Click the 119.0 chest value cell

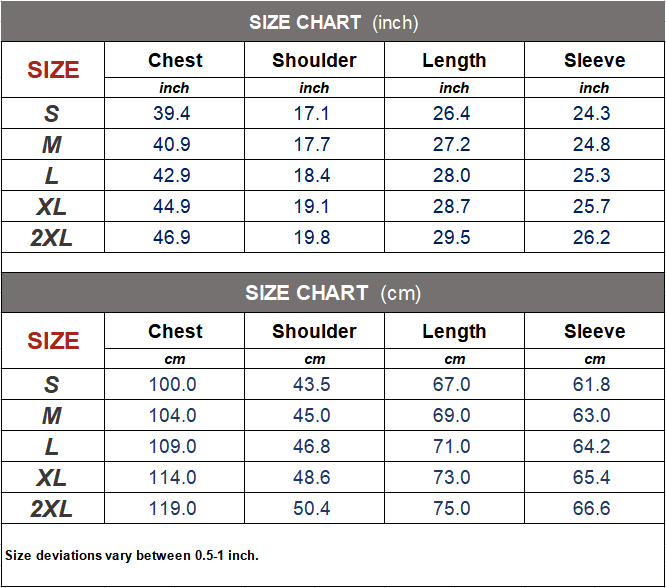tap(173, 509)
